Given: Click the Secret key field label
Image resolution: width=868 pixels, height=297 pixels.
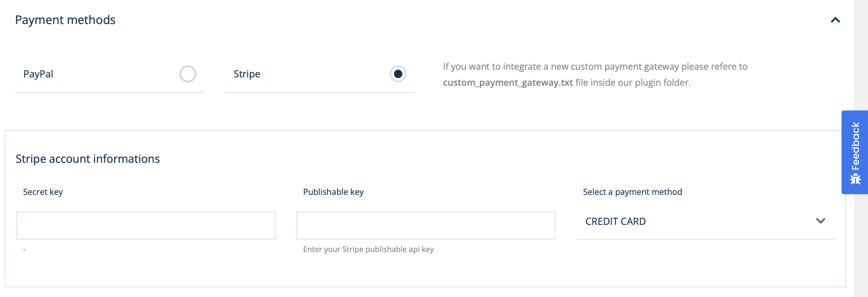Looking at the screenshot, I should pos(43,192).
